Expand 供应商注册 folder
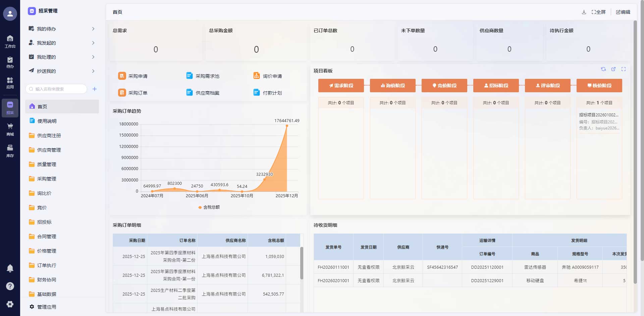The image size is (644, 316). (62, 136)
